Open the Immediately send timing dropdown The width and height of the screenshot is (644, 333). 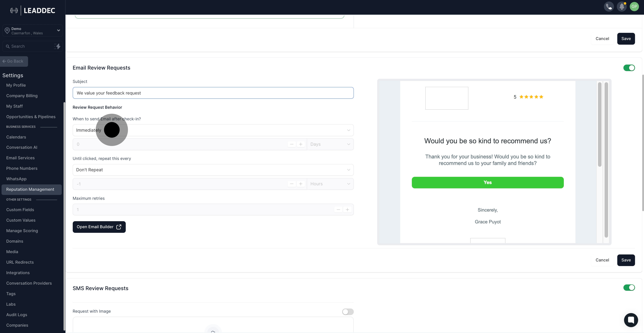(213, 130)
